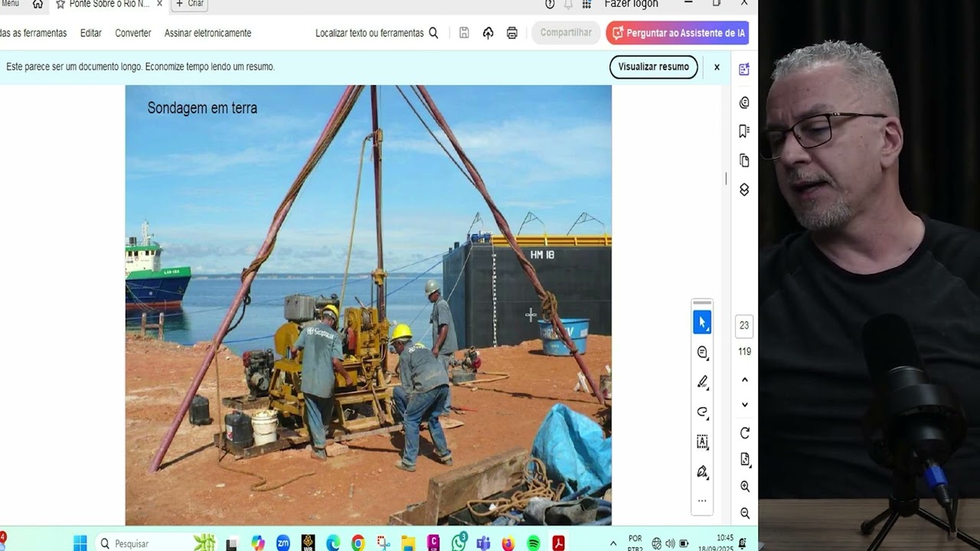980x551 pixels.
Task: Click Fazer logon
Action: [x=632, y=4]
